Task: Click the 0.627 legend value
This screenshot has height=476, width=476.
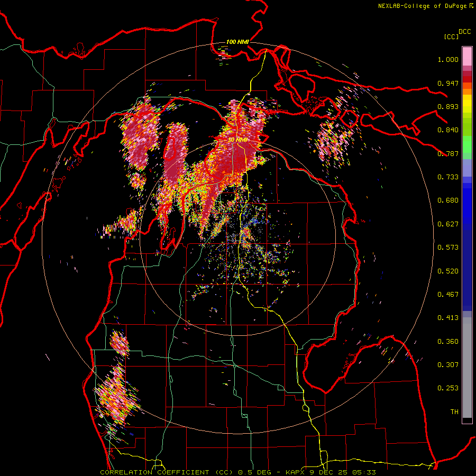Action: point(448,224)
